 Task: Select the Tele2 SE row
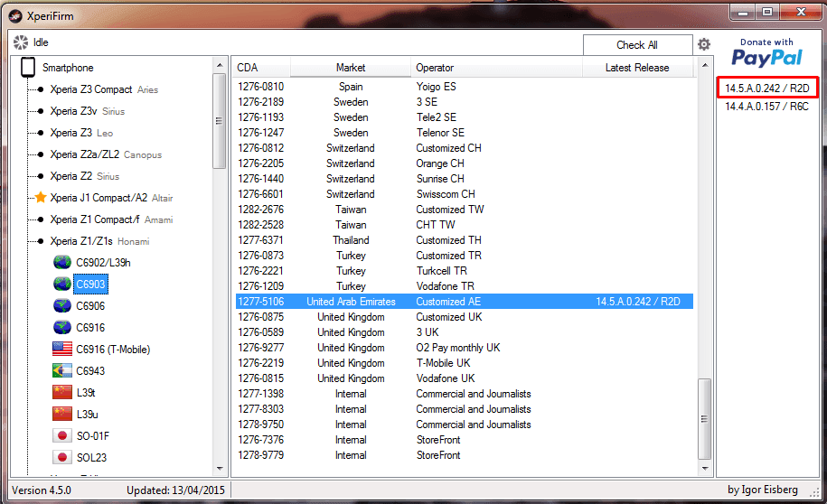click(x=465, y=117)
